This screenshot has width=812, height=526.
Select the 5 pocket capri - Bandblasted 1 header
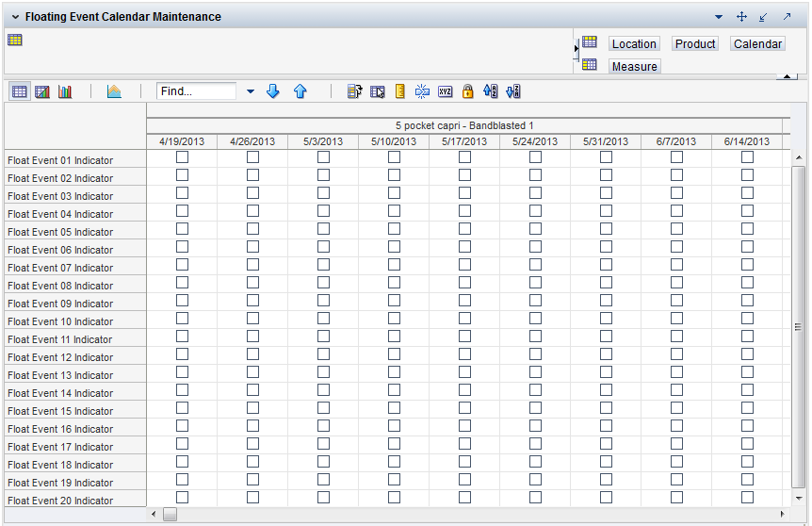464,125
